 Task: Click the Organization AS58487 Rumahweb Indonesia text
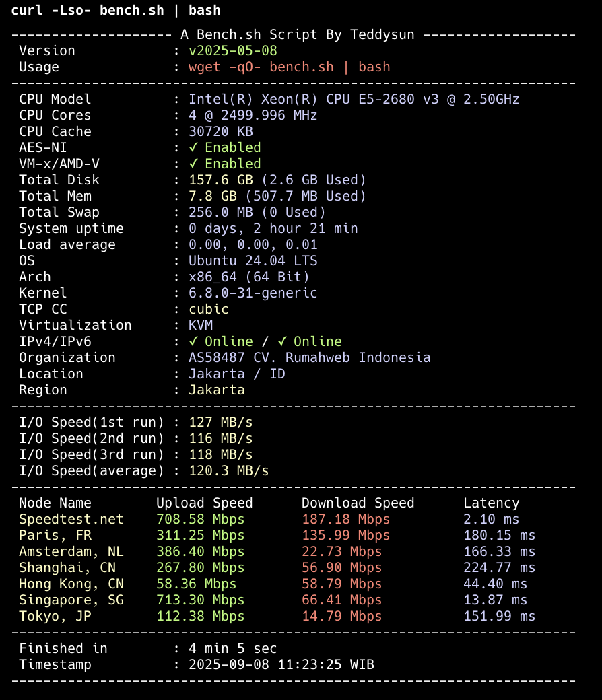310,357
